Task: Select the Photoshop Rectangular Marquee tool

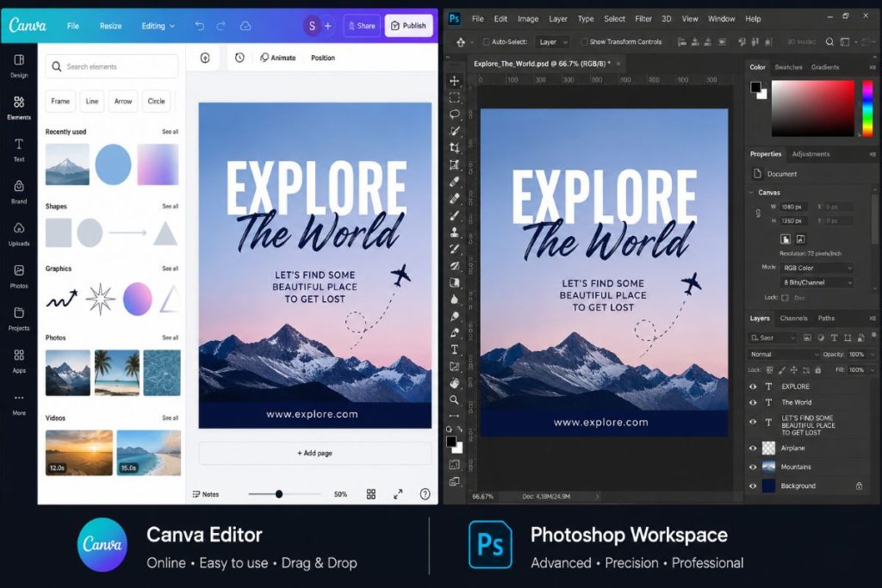Action: (x=455, y=98)
